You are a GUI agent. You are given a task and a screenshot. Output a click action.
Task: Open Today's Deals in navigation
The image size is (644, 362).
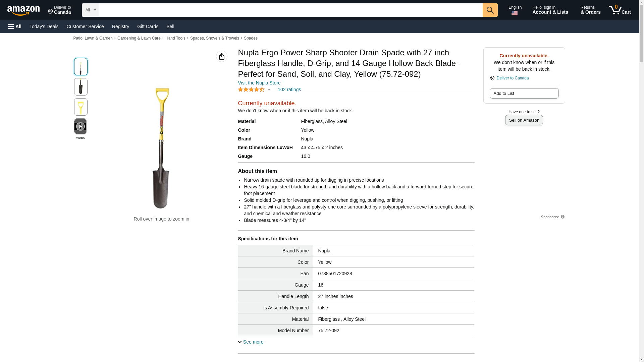point(44,26)
